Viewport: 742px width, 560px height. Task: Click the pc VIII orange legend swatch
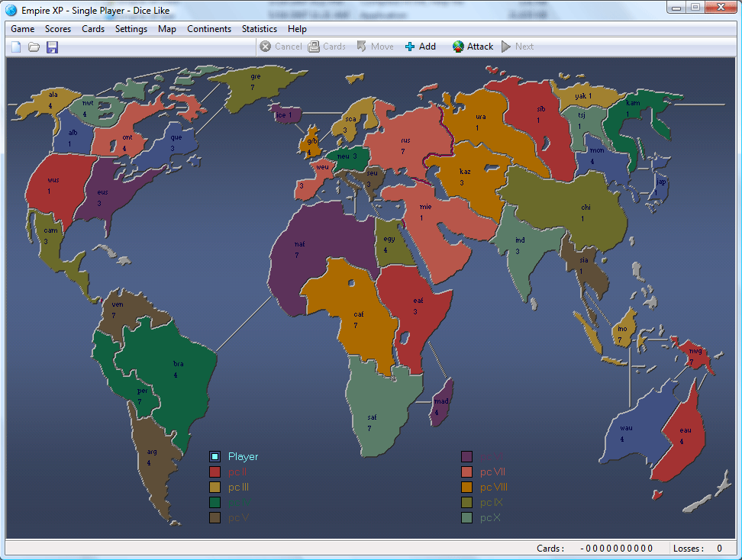tap(467, 488)
